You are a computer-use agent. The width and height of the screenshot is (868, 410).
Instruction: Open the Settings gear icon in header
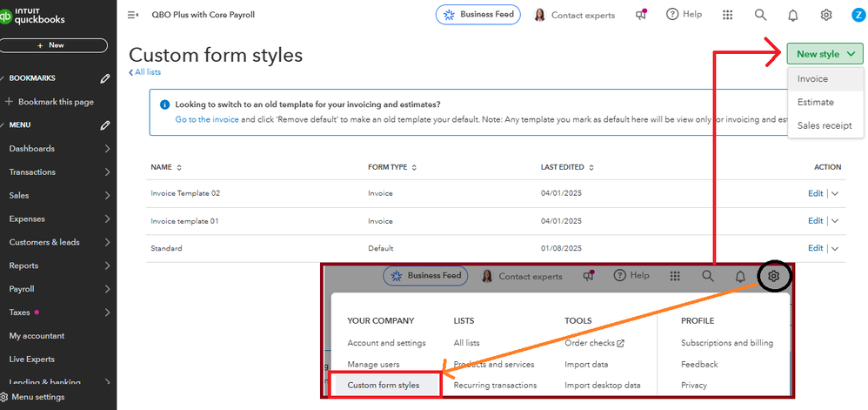coord(825,15)
